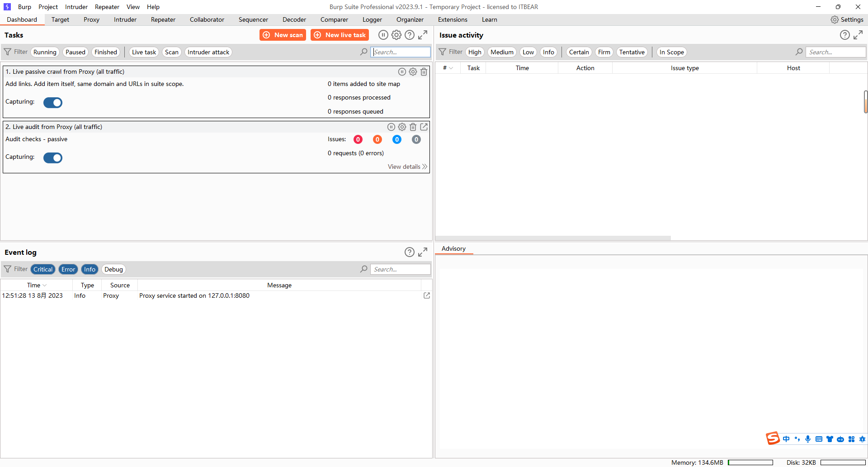
Task: Toggle the Debug event log filter
Action: [x=113, y=269]
